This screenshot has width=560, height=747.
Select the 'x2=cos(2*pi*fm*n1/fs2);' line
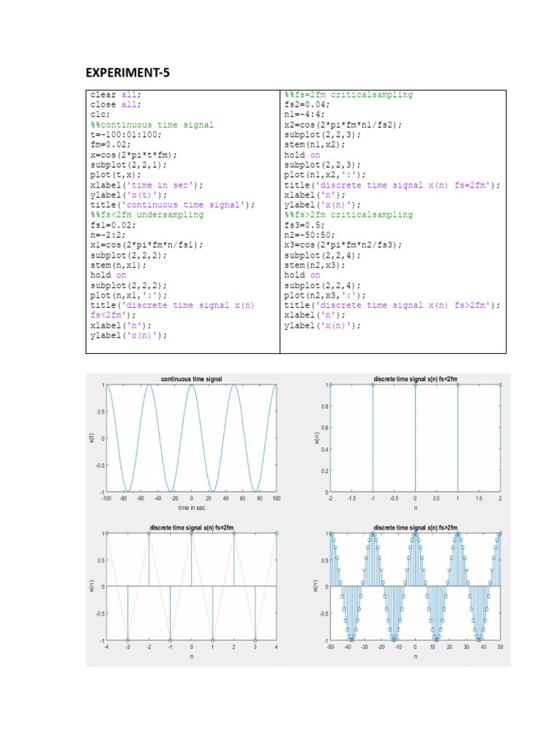click(x=343, y=125)
